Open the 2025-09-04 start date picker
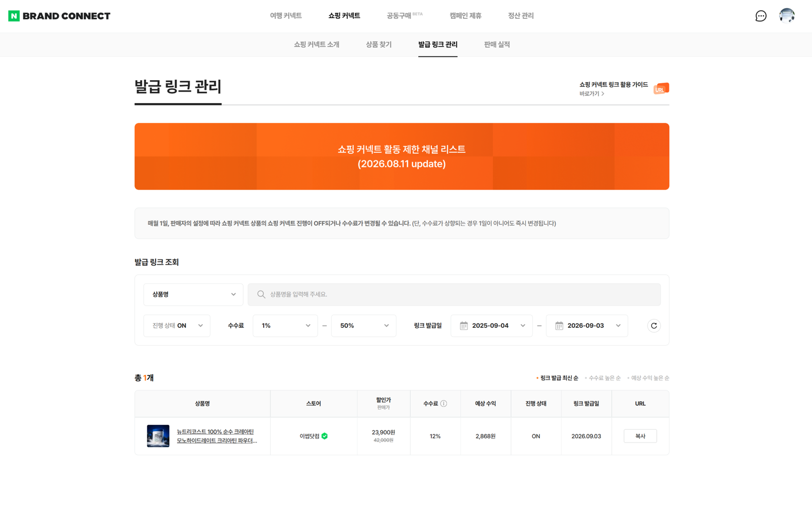The width and height of the screenshot is (812, 506). click(492, 326)
